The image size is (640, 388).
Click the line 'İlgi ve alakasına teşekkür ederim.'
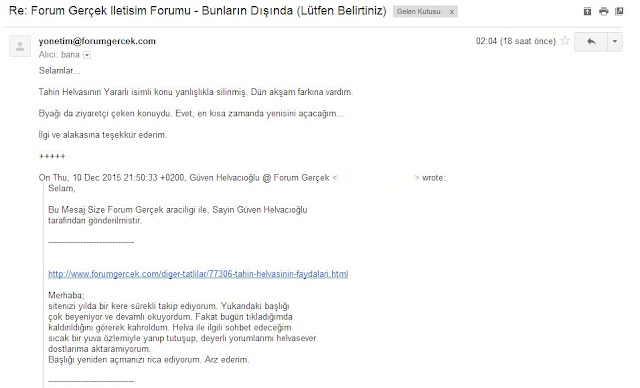(103, 135)
